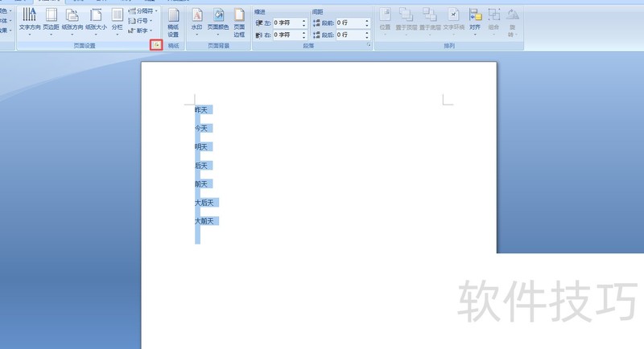
Task: Open the 分栏 columns menu
Action: point(117,22)
